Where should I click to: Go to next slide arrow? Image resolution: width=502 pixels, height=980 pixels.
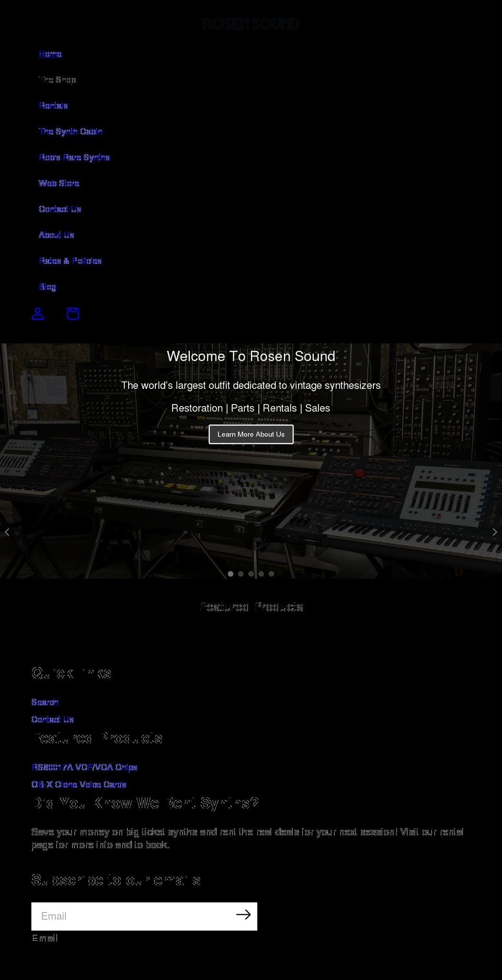point(495,532)
